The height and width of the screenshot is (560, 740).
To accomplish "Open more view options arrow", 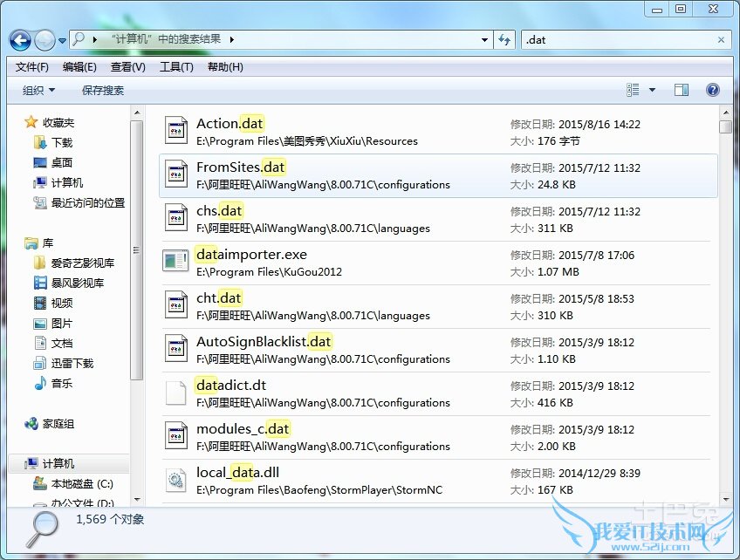I will (x=652, y=90).
